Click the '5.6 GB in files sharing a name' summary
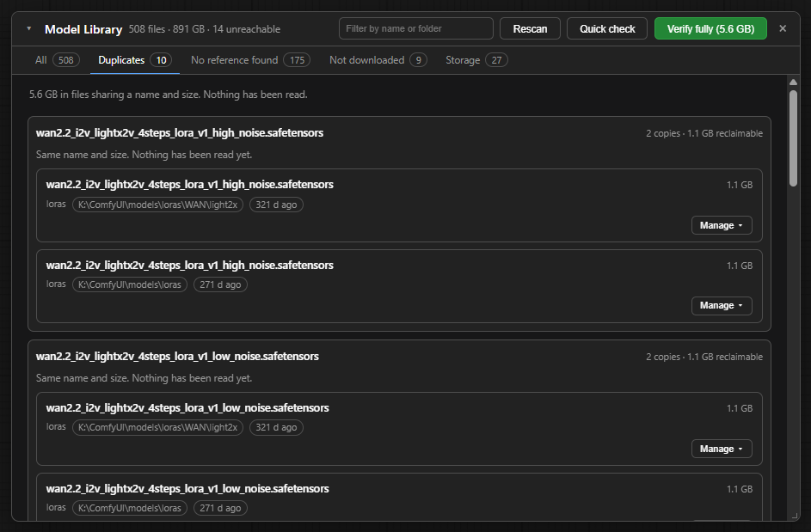Viewport: 811px width, 532px height. coord(168,95)
